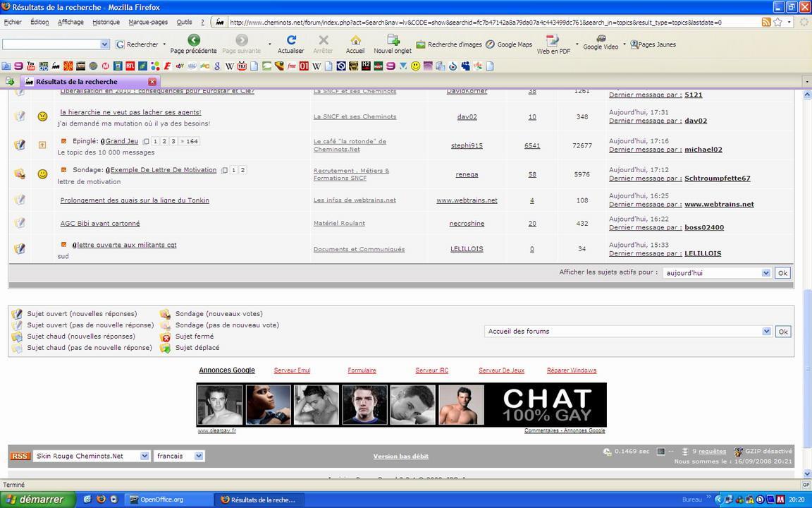Bookmark this page with the star icon
This screenshot has width=812, height=508.
tap(777, 22)
